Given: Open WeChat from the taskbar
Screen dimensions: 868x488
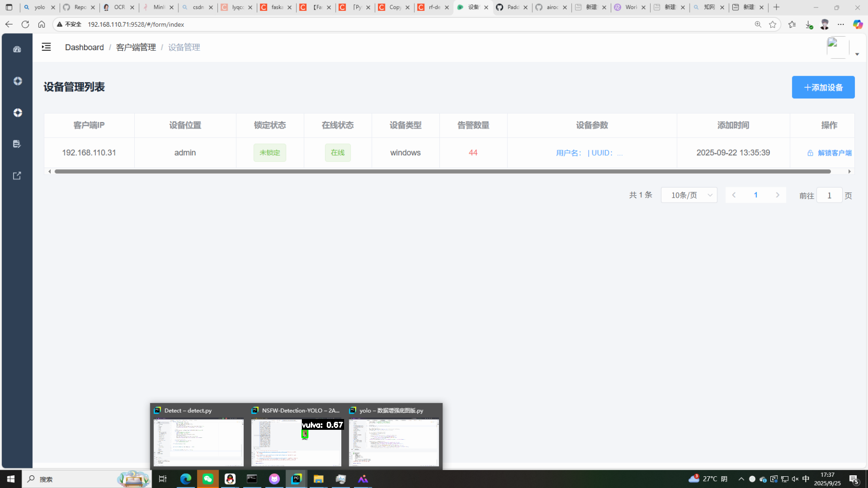Looking at the screenshot, I should 208,479.
